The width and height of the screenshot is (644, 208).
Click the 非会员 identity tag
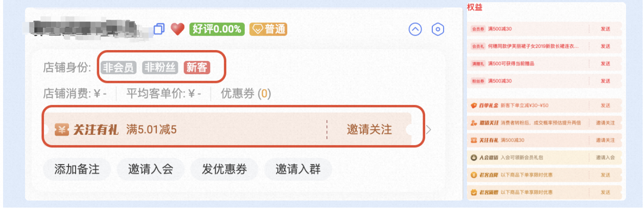coord(119,68)
